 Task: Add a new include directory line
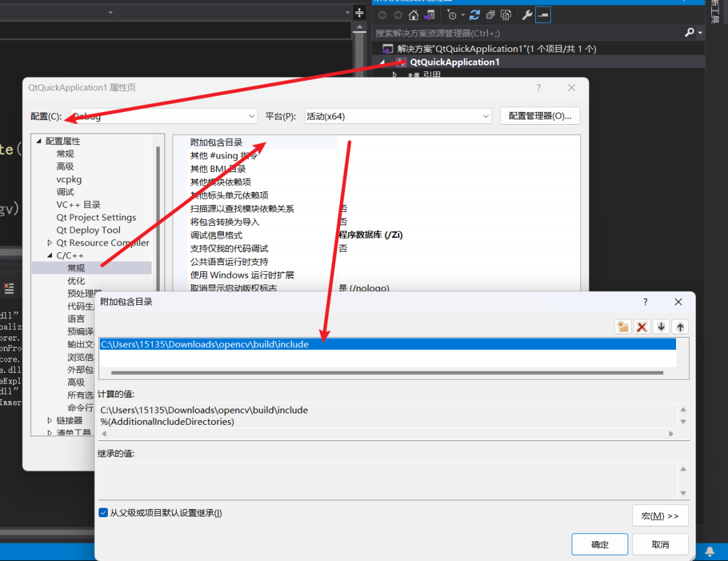pos(623,326)
